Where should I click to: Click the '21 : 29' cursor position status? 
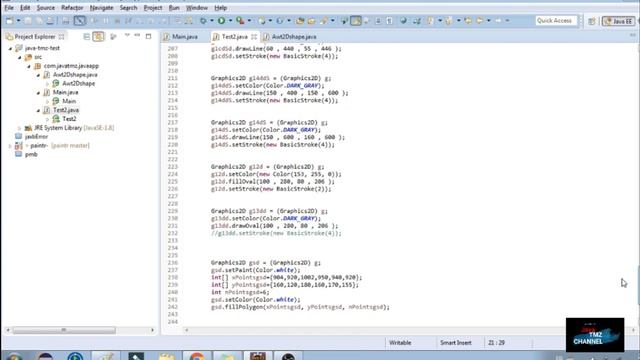coord(496,343)
